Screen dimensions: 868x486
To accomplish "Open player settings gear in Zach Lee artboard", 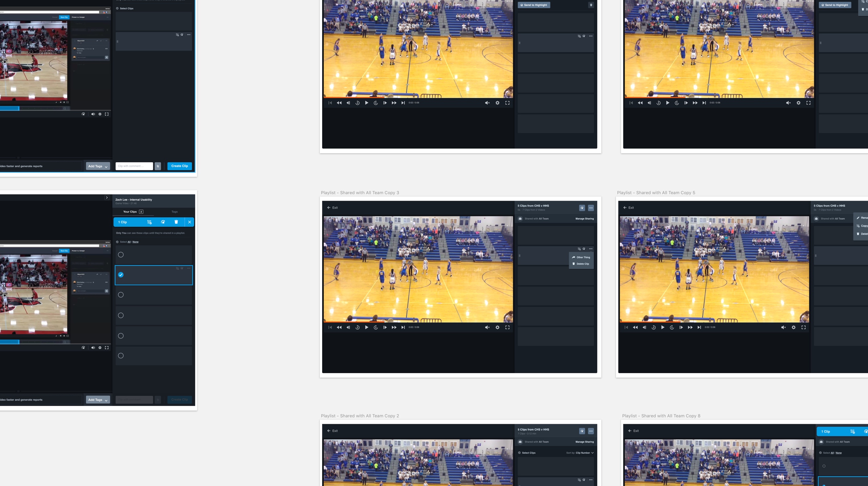I will point(100,348).
